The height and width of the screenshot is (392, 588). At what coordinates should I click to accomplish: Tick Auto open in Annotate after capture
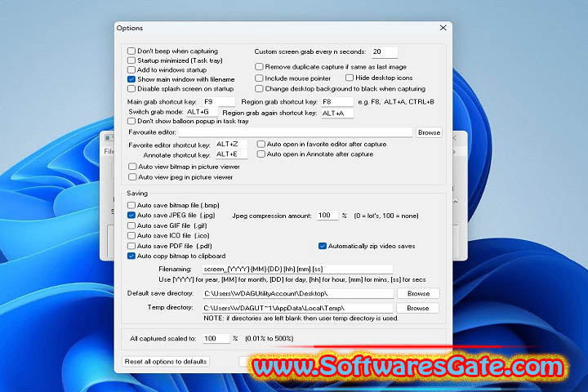pos(261,154)
